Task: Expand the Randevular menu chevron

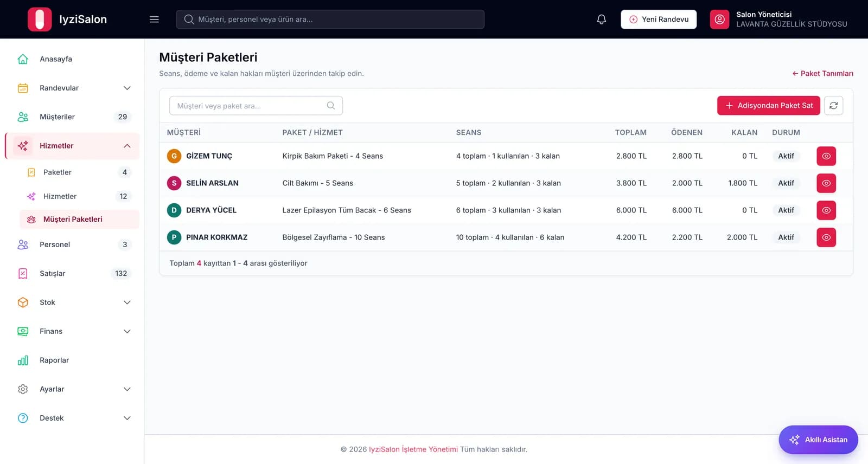Action: [127, 88]
